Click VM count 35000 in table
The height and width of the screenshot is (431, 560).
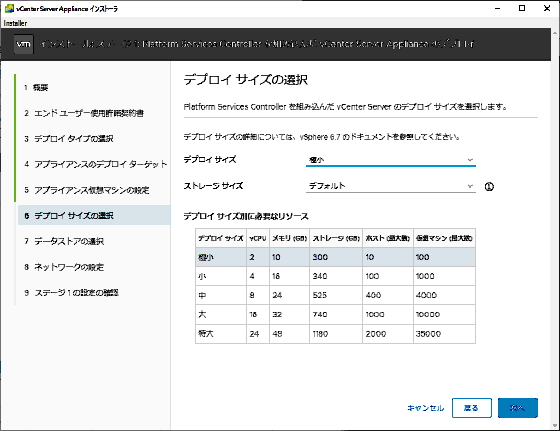click(429, 334)
